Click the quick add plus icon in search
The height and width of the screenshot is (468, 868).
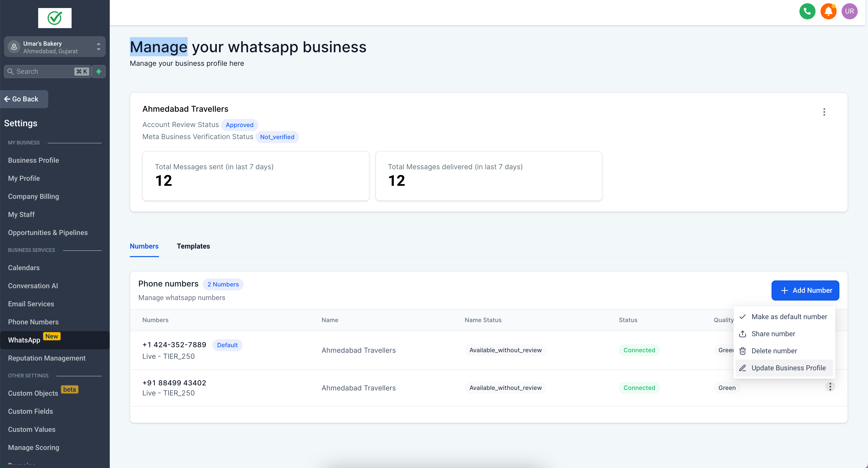99,72
